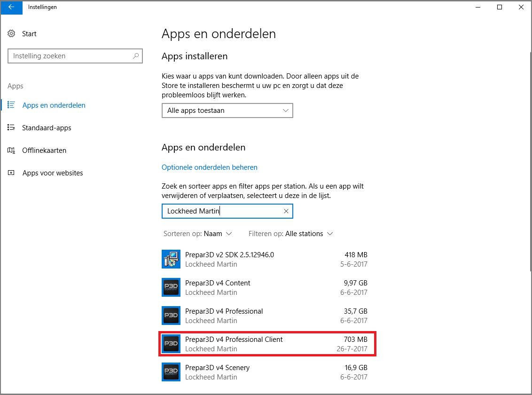Click the 9,97 GB size value

tap(356, 283)
